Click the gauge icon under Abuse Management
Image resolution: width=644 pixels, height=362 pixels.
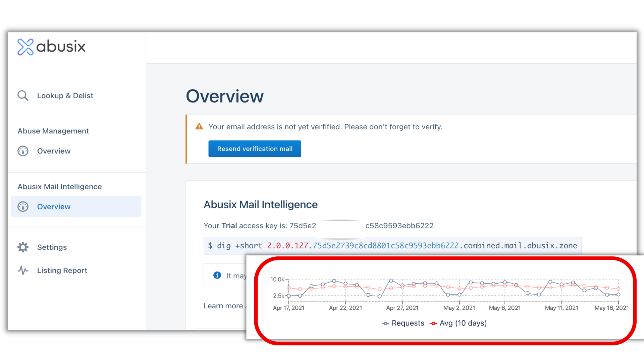click(x=22, y=151)
